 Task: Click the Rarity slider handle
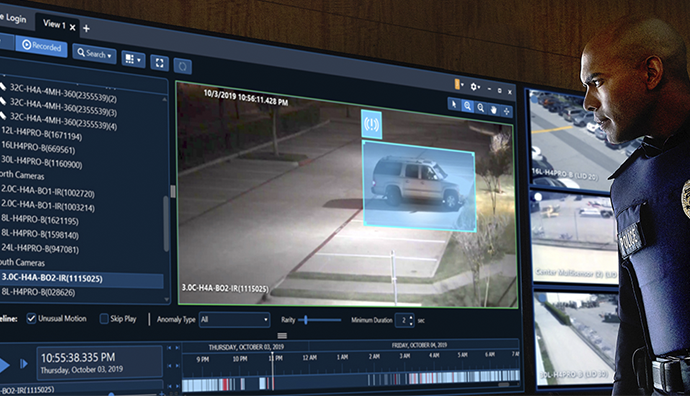coord(305,320)
